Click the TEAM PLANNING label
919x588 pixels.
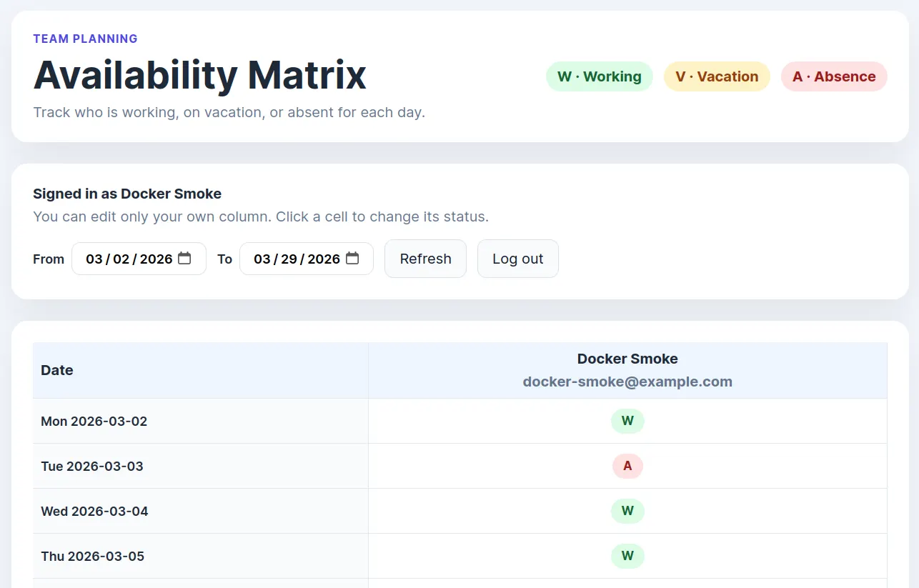coord(85,39)
